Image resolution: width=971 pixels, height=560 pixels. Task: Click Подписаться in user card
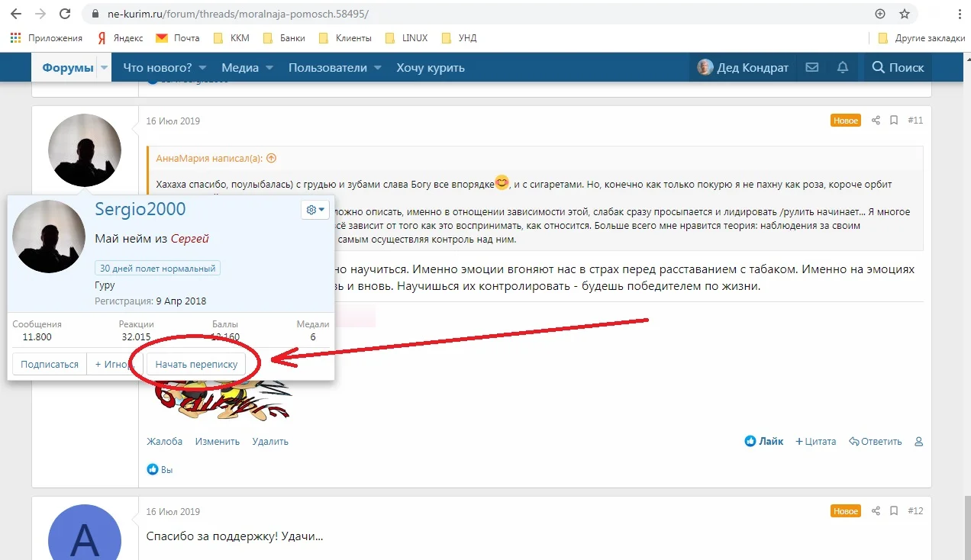(50, 364)
